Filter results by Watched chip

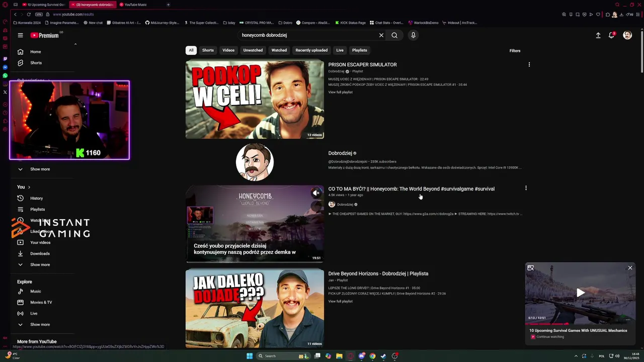pyautogui.click(x=279, y=50)
